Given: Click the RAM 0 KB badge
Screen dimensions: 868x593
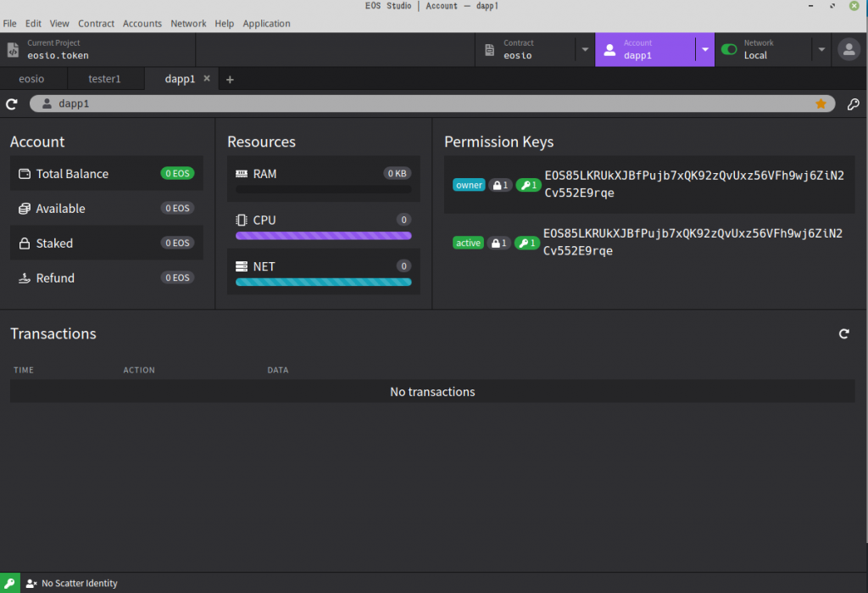Looking at the screenshot, I should point(397,173).
